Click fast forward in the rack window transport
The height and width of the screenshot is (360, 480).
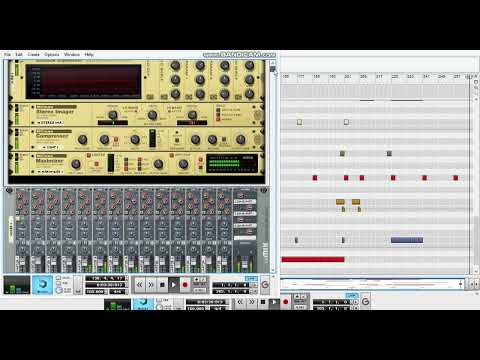click(151, 285)
